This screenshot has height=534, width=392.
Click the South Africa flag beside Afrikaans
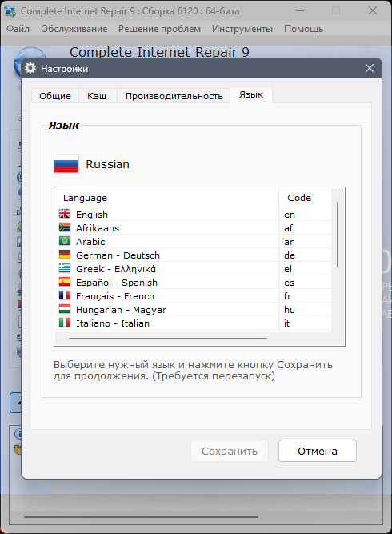[65, 227]
